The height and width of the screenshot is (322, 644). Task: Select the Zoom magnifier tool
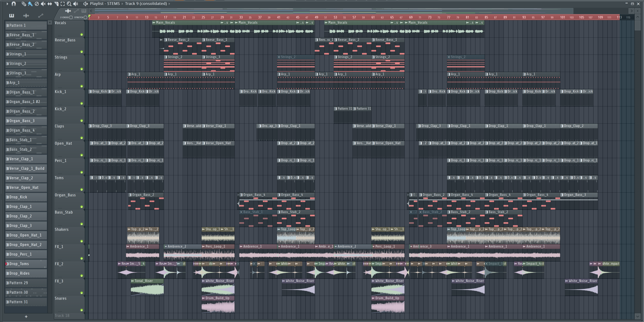69,4
